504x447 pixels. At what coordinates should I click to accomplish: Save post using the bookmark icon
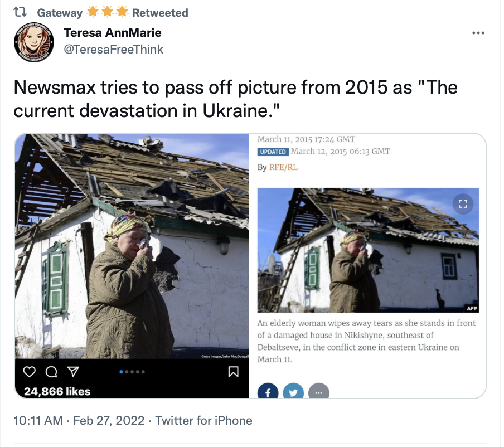(233, 372)
